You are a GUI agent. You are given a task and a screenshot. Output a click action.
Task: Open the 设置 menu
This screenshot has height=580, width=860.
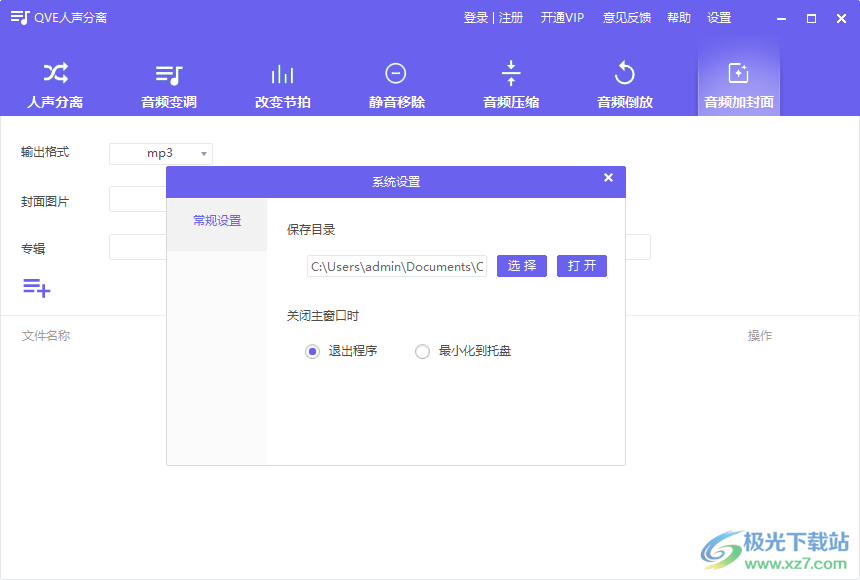tap(719, 17)
